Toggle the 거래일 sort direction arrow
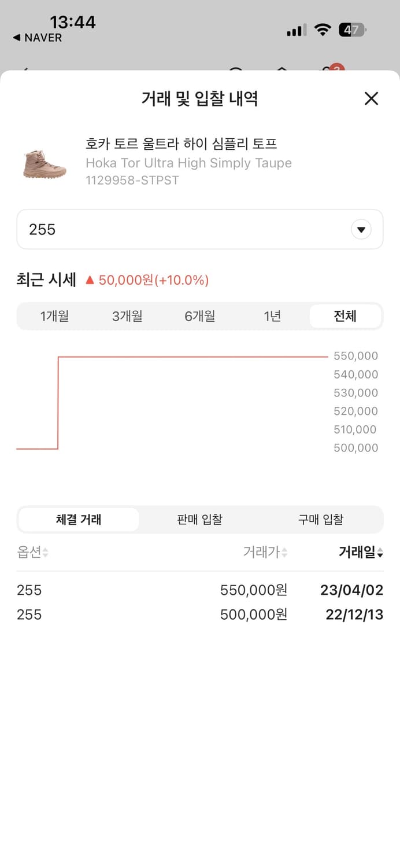This screenshot has height=868, width=400. coord(379,552)
